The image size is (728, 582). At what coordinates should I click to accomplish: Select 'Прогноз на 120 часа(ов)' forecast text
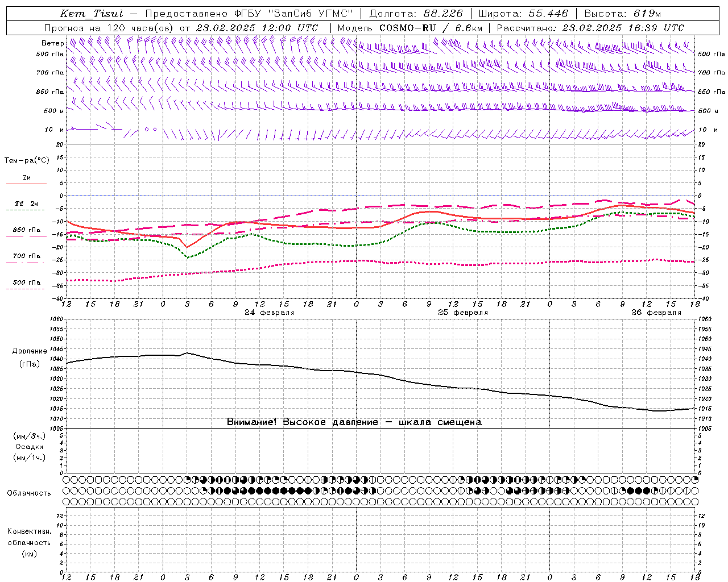click(x=109, y=28)
